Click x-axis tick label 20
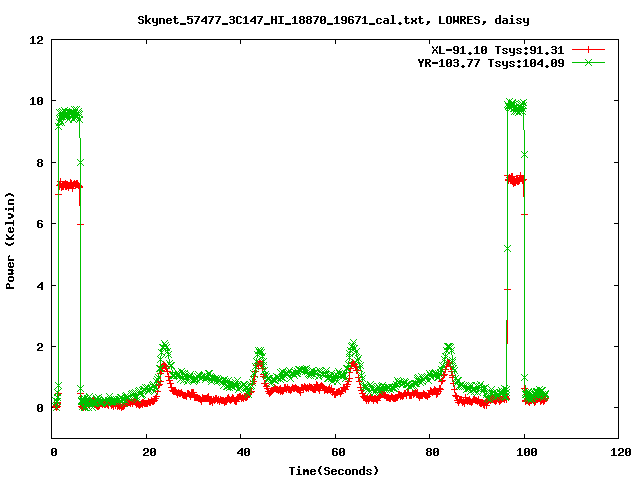This screenshot has width=640, height=480. click(x=150, y=452)
